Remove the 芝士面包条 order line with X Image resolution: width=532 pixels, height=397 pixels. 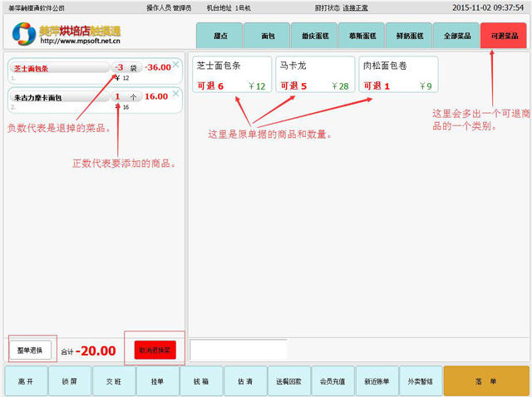click(x=175, y=61)
